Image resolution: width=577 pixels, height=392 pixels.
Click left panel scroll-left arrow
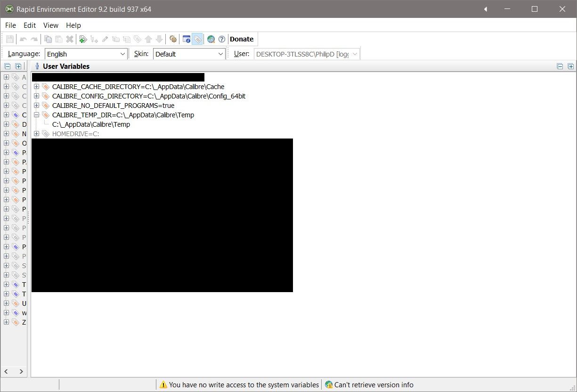click(7, 372)
